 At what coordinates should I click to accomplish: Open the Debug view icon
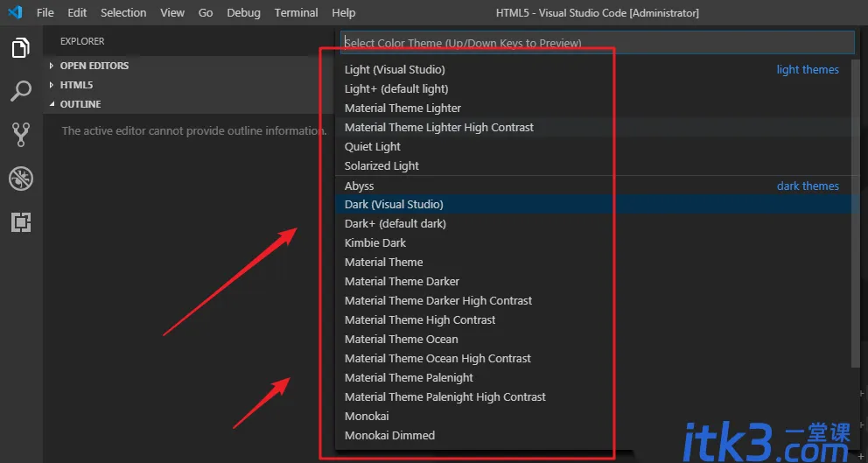coord(21,179)
